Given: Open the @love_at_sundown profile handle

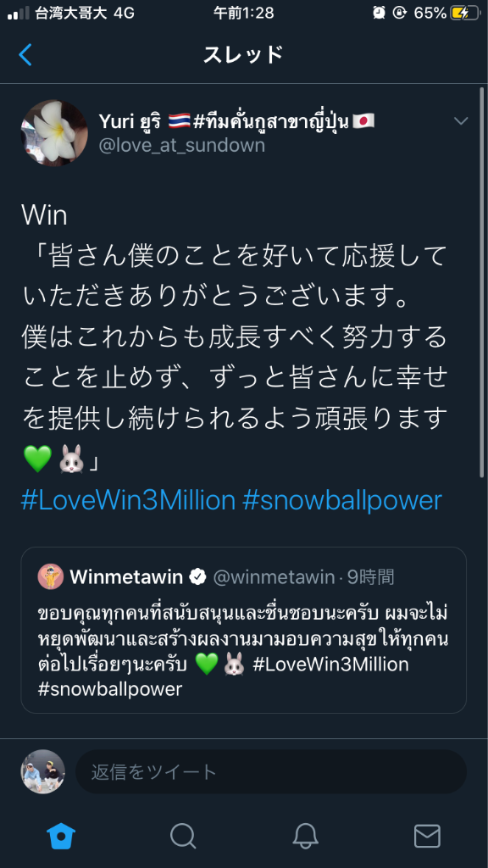Looking at the screenshot, I should click(181, 146).
